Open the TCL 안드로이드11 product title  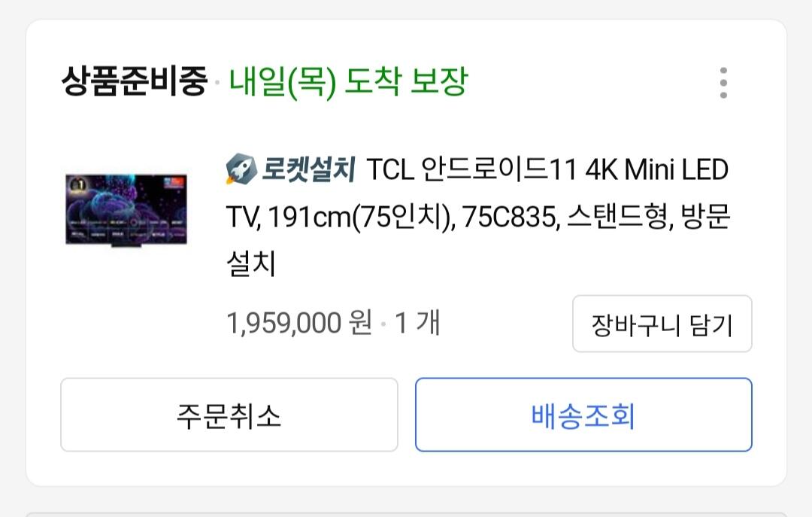477,216
